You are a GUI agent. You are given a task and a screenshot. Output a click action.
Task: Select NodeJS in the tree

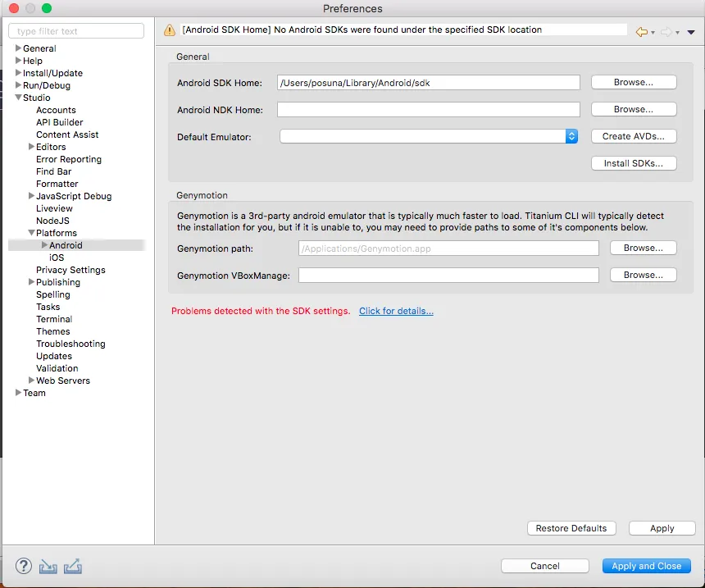[x=52, y=221]
